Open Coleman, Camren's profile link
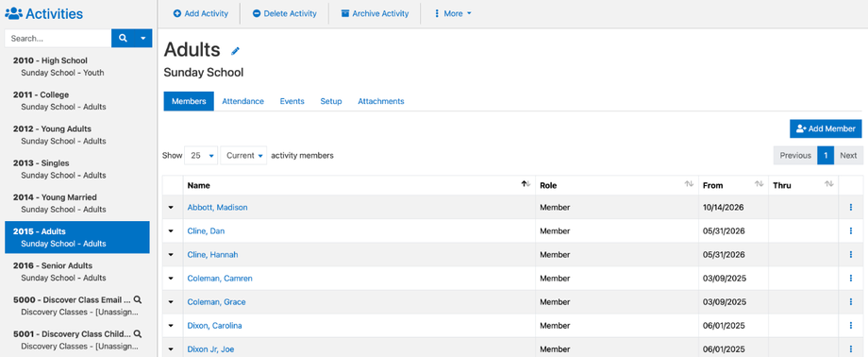The height and width of the screenshot is (357, 868). point(220,279)
